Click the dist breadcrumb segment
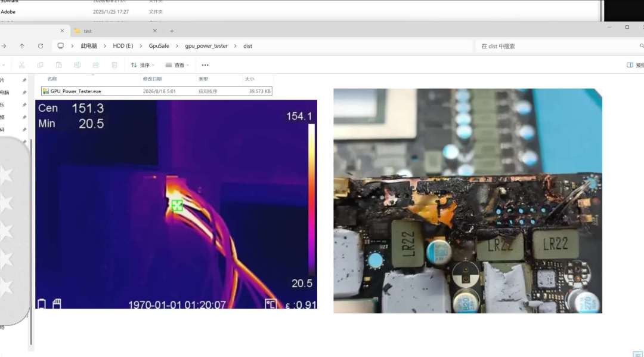Screen dimensions: 644x357 pos(247,46)
